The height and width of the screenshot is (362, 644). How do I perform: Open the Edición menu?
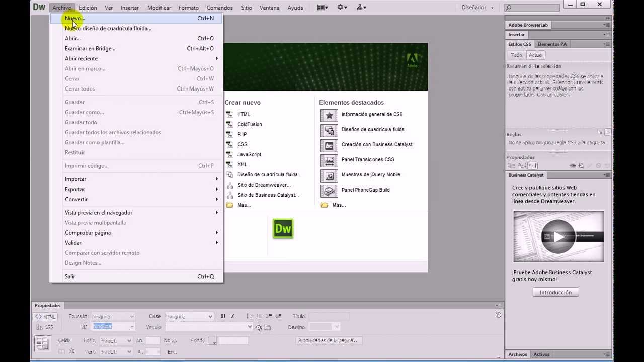88,8
